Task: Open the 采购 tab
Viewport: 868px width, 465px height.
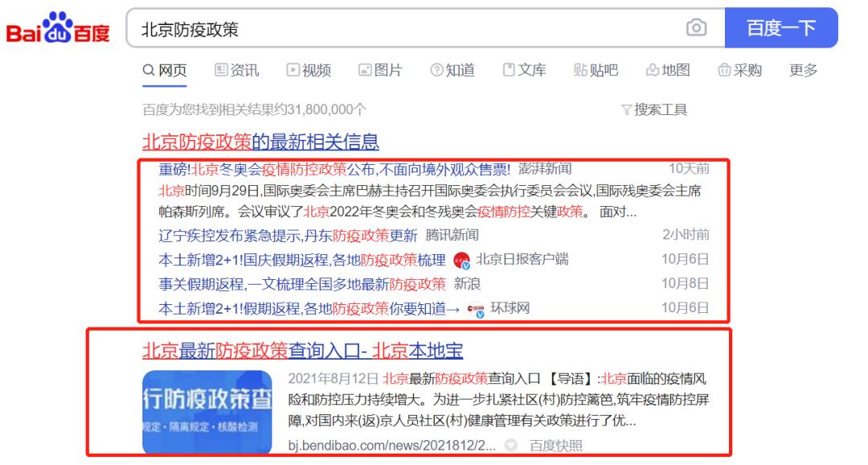Action: [740, 70]
